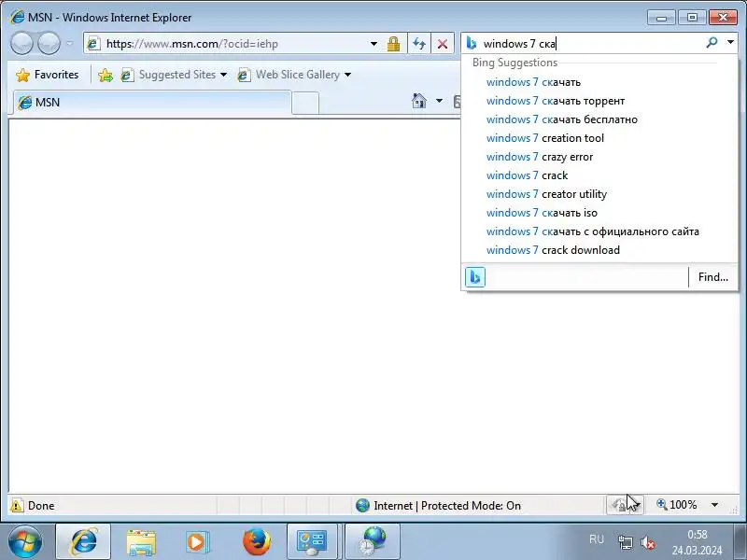Viewport: 747px width, 560px height.
Task: Click the IE icon in window title bar
Action: pyautogui.click(x=17, y=18)
